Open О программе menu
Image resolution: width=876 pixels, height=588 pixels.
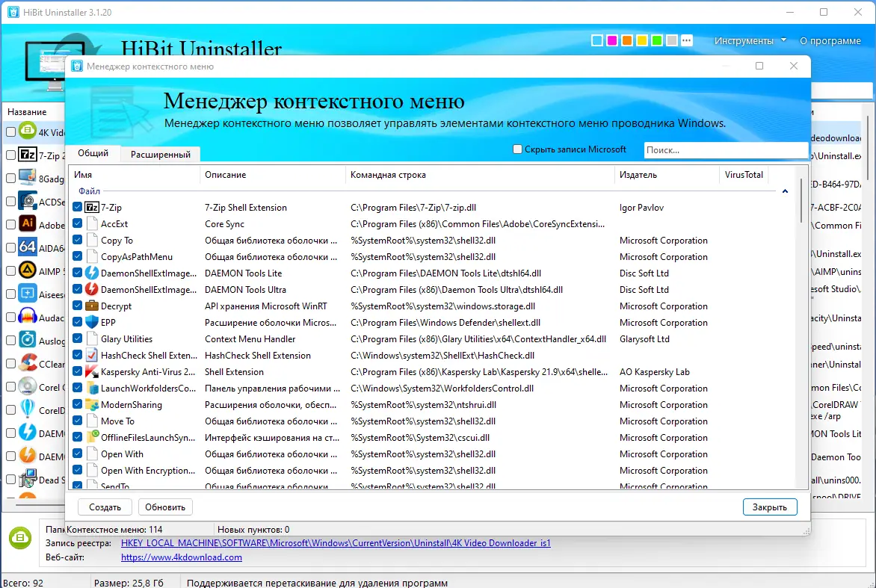(830, 41)
